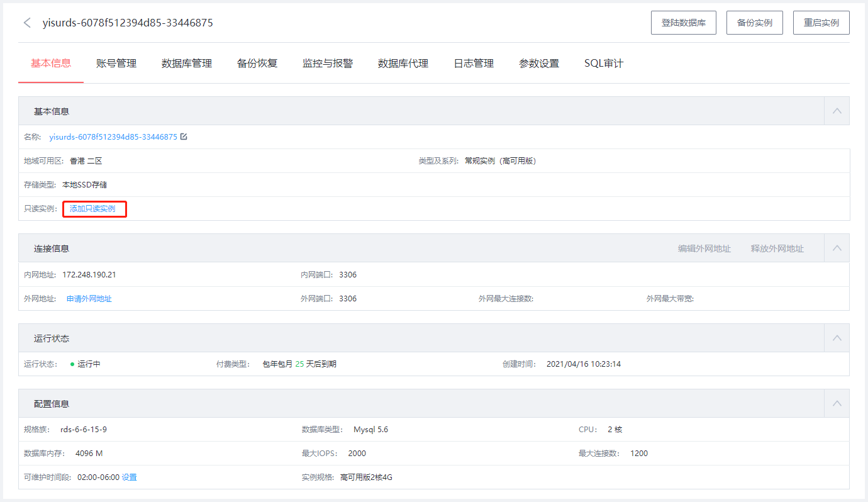Switch to the 基本信息 tab
868x502 pixels.
coord(51,63)
